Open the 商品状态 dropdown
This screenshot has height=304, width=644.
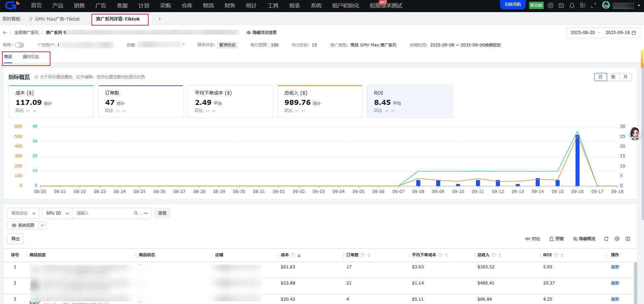(23, 213)
